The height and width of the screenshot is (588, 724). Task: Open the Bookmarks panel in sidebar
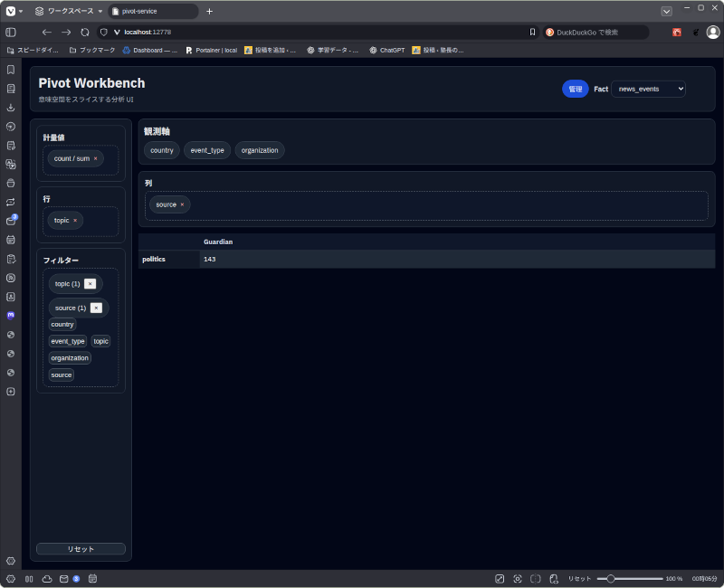click(x=11, y=70)
